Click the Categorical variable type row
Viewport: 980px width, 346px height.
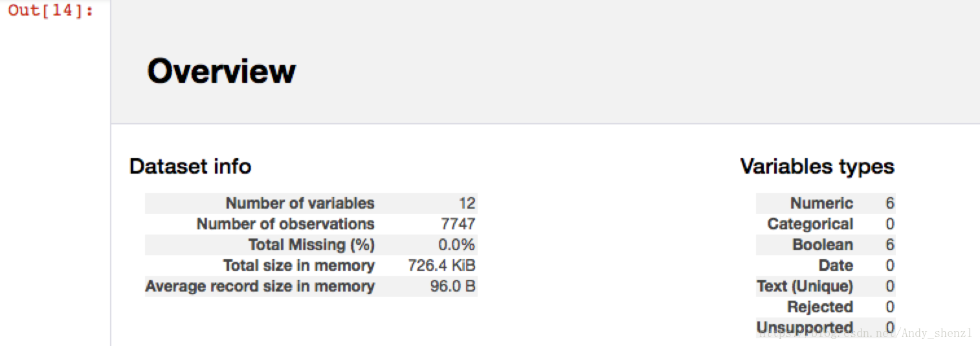click(826, 224)
